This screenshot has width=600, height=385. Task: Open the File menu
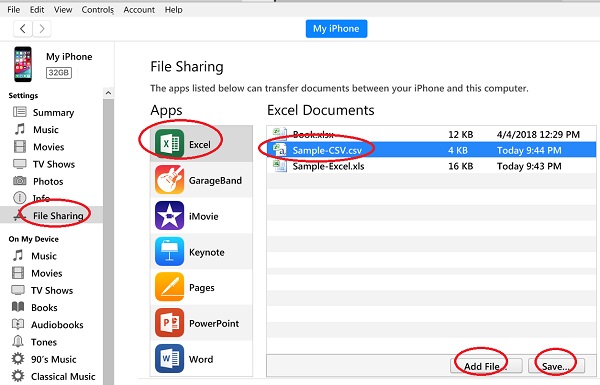13,10
